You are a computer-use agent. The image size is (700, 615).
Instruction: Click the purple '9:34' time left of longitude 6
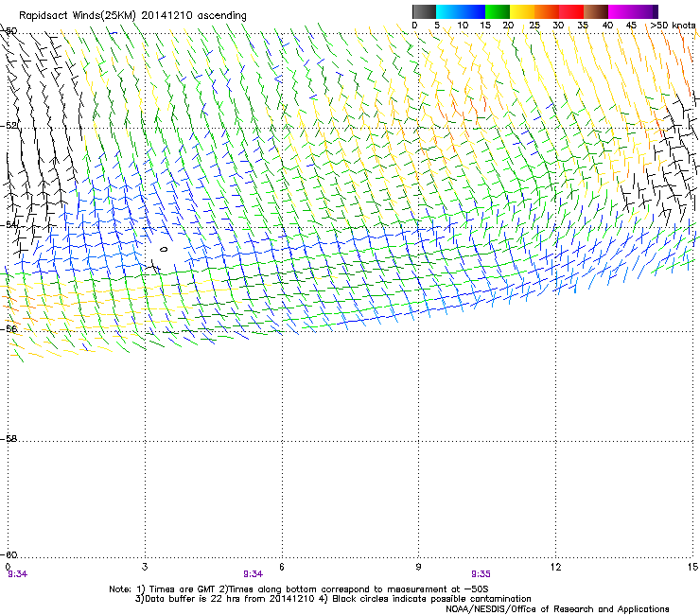(x=253, y=574)
